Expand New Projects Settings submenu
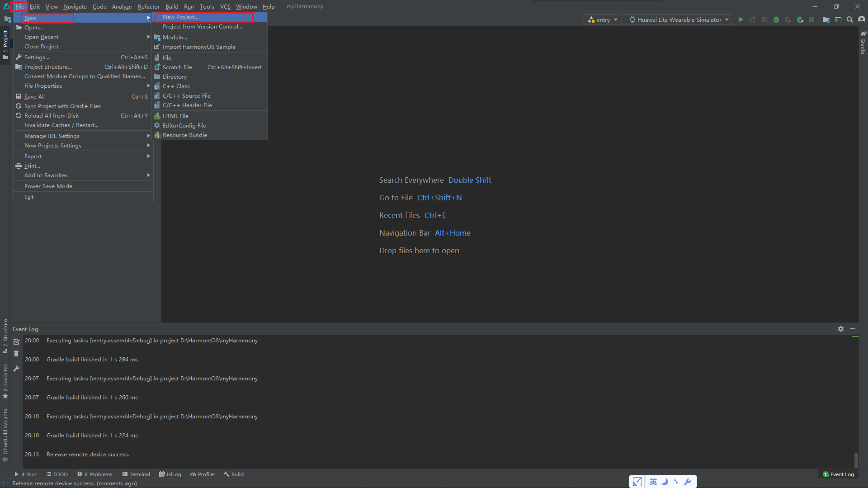This screenshot has width=868, height=488. 83,146
